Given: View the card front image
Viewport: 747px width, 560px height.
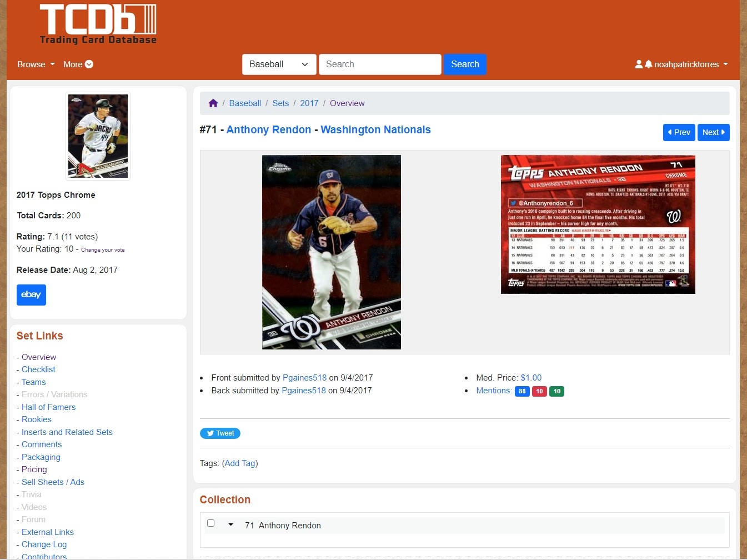Looking at the screenshot, I should pos(332,252).
